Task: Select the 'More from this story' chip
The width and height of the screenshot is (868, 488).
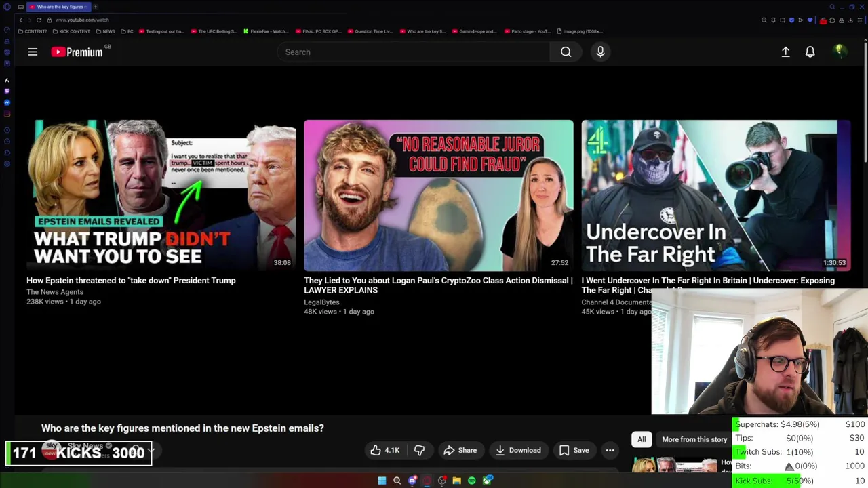Action: pyautogui.click(x=694, y=439)
